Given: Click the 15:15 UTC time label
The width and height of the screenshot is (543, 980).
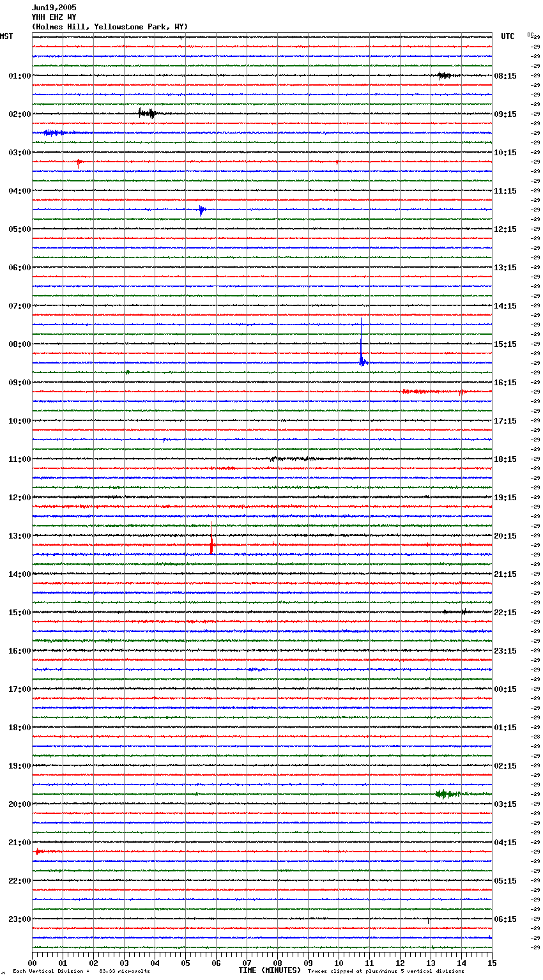Looking at the screenshot, I should 505,344.
